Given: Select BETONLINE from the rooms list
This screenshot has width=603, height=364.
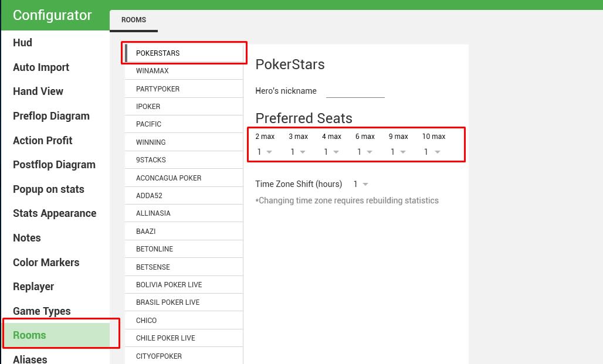Looking at the screenshot, I should click(x=184, y=249).
